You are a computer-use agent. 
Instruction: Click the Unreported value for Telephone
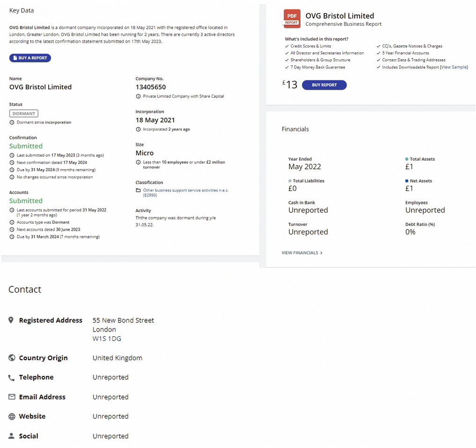coord(110,377)
